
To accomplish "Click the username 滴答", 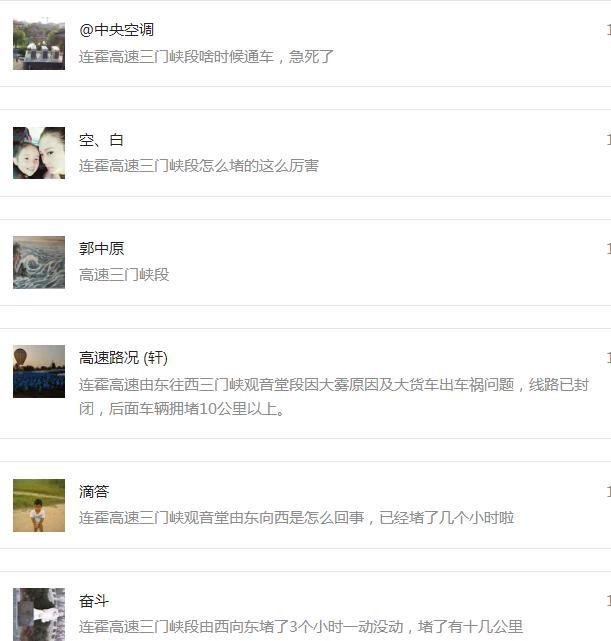I will (x=94, y=491).
